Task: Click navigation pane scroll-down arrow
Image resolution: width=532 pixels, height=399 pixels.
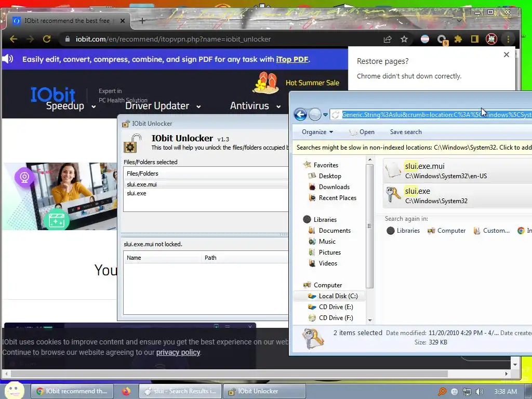Action: click(370, 320)
